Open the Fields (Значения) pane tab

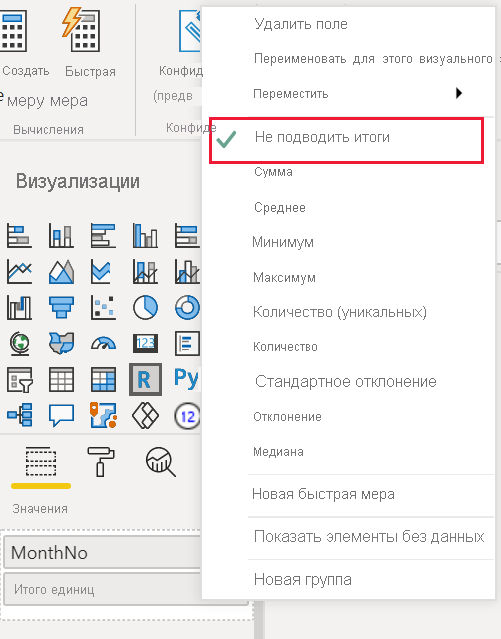[x=41, y=462]
